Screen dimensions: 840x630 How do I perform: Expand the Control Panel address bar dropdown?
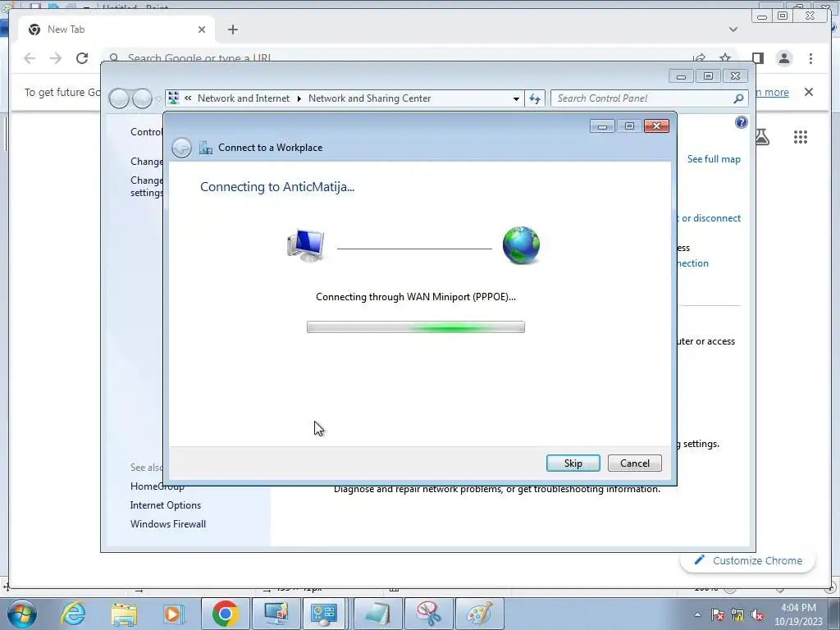pyautogui.click(x=516, y=98)
